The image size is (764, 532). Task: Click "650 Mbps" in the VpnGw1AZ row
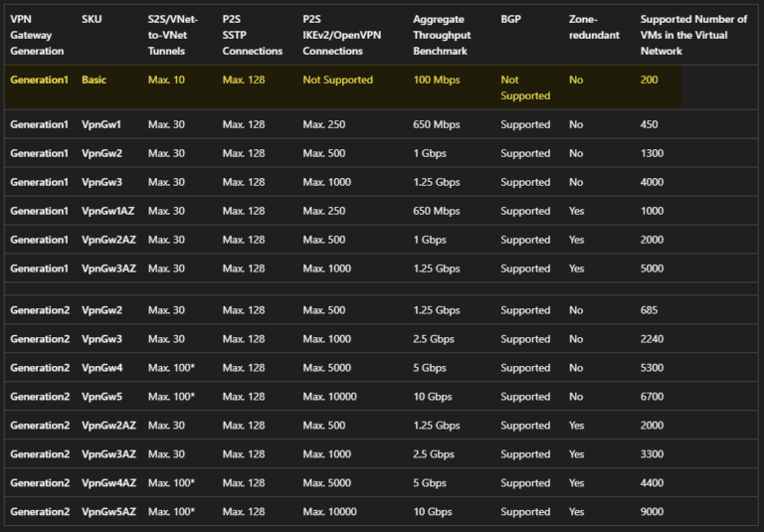tap(437, 211)
